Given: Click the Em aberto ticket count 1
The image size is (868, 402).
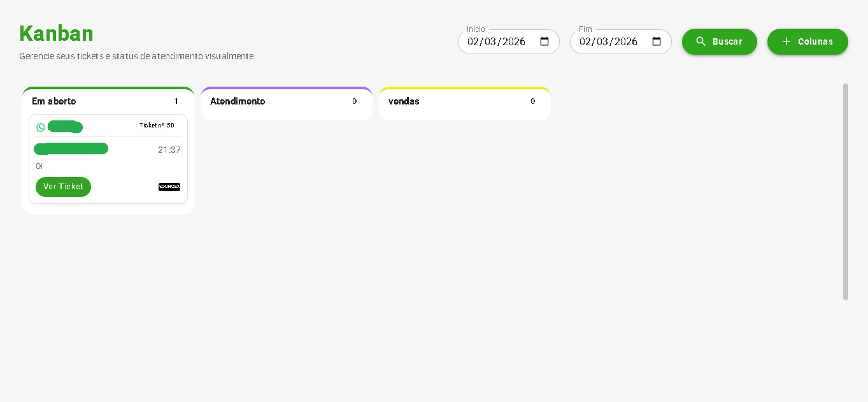Looking at the screenshot, I should [176, 101].
